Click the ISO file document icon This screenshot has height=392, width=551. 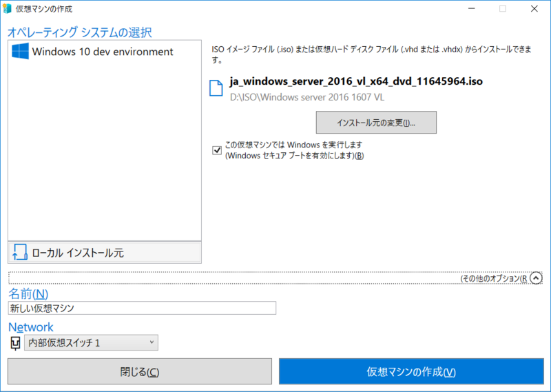(216, 88)
